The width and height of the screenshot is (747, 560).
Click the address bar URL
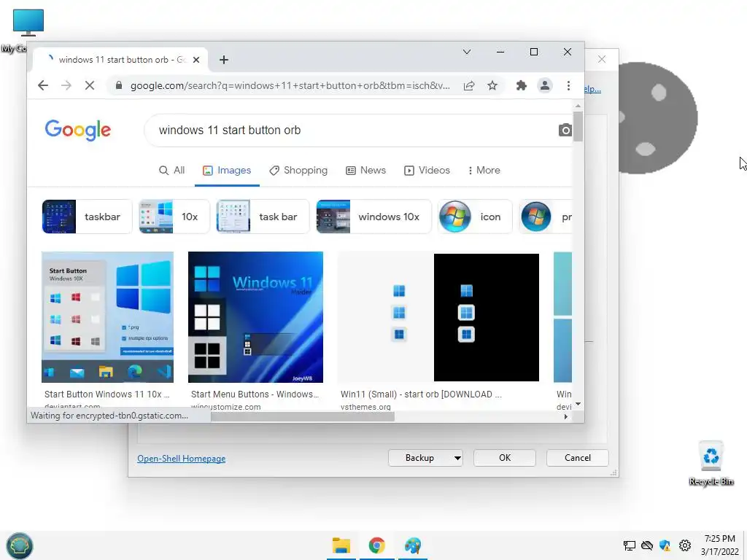coord(290,86)
